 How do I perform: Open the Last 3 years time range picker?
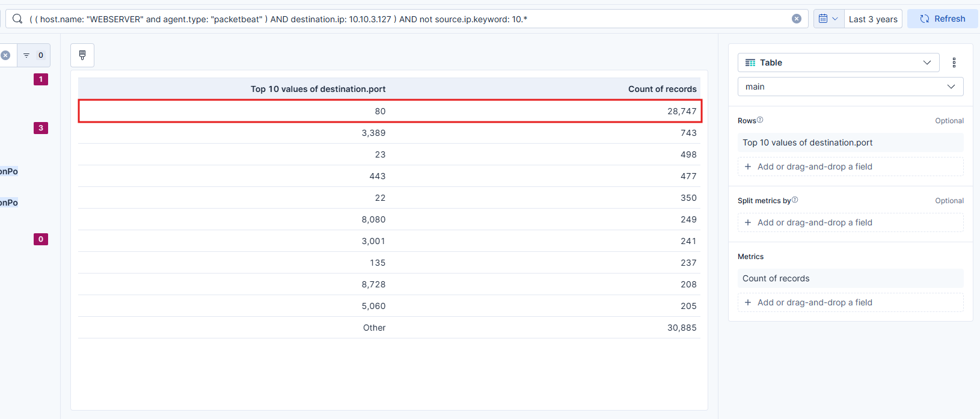[872, 19]
